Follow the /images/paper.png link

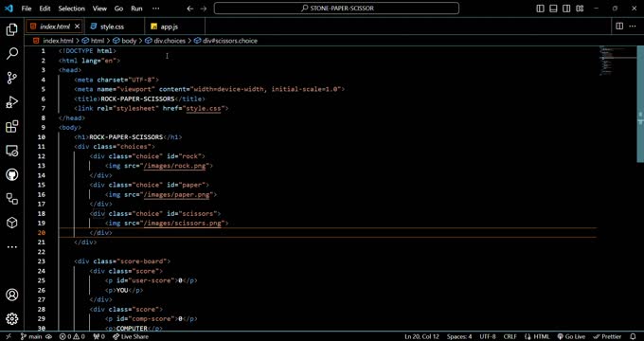pos(176,195)
